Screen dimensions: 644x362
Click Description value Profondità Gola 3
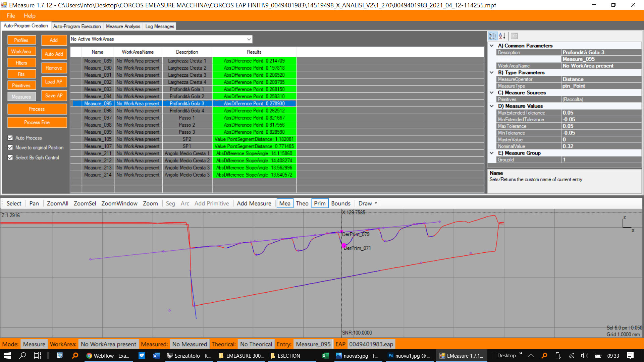(601, 52)
